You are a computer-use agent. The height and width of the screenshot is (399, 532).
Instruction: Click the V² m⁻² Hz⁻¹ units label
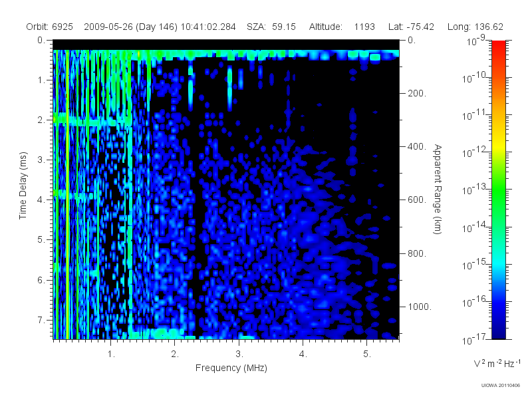click(497, 363)
